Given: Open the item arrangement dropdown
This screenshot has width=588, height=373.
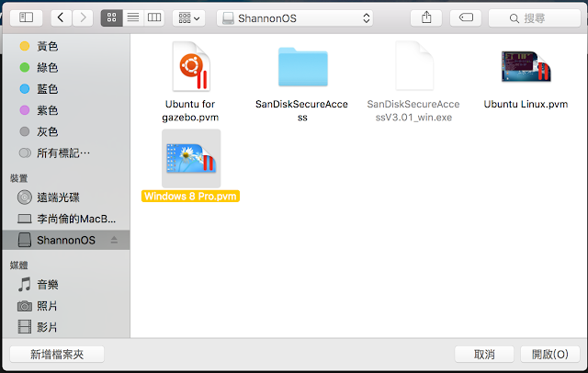Looking at the screenshot, I should 189,17.
